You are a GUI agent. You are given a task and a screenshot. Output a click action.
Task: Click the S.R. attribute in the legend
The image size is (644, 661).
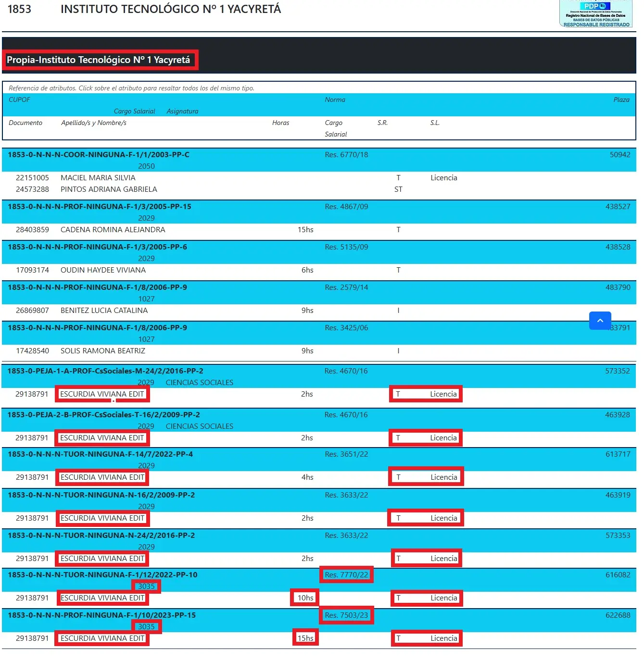[382, 123]
